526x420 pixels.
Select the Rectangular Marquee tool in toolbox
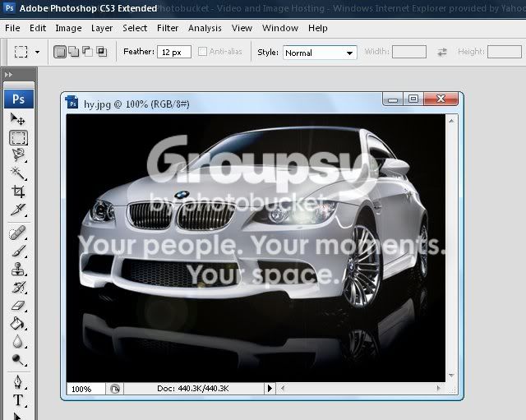coord(18,138)
